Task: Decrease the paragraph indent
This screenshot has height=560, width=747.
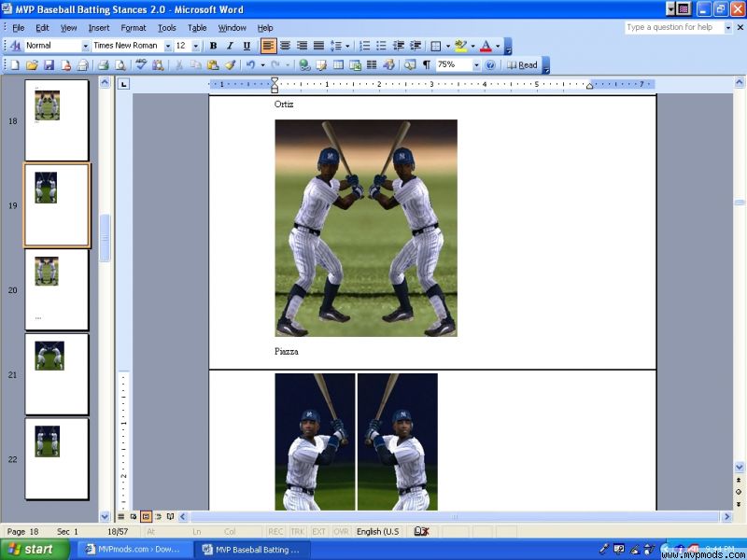Action: (399, 46)
